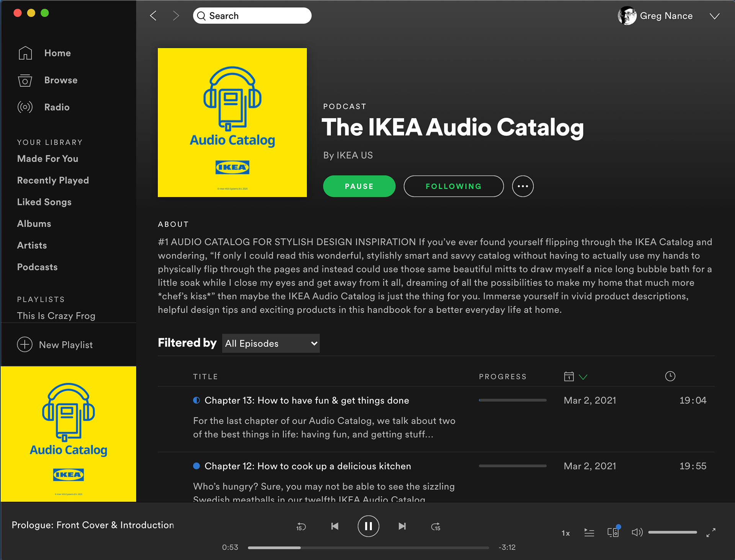Click the By IKEA US link
735x560 pixels.
tap(348, 155)
